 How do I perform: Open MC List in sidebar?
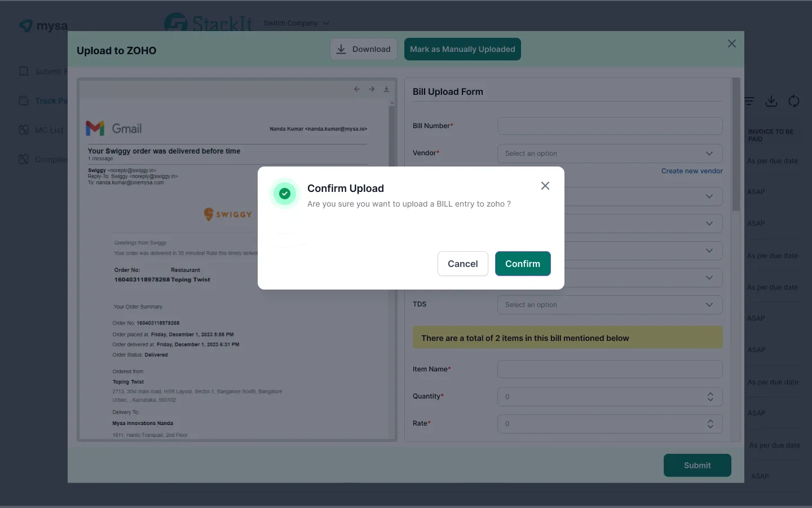point(41,130)
